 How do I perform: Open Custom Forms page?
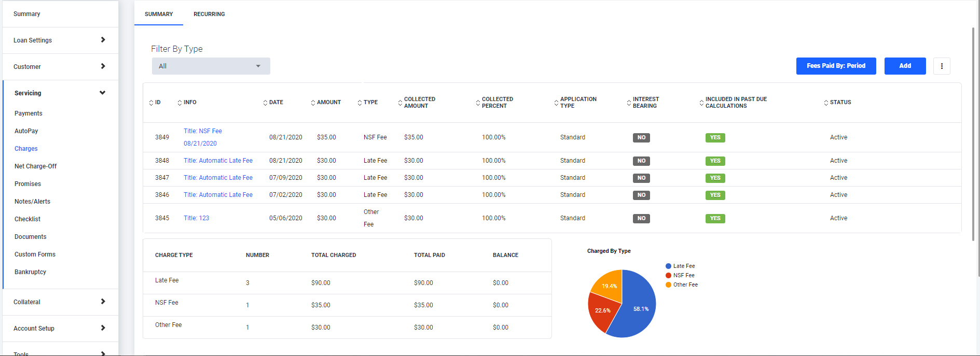pyautogui.click(x=35, y=254)
